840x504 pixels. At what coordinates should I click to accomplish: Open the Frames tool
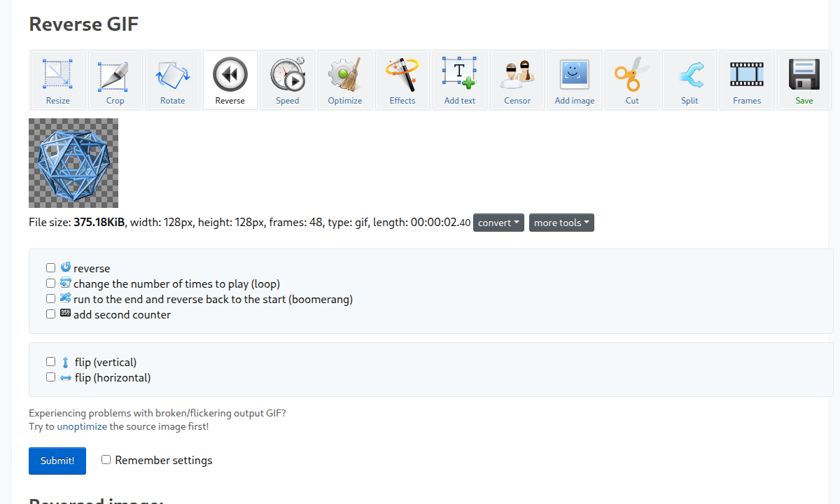click(x=747, y=80)
